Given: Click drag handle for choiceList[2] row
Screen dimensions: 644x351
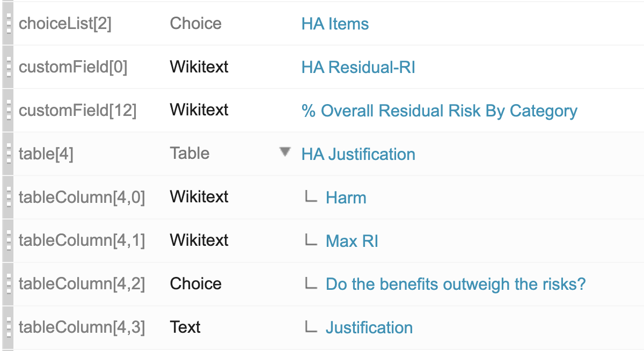Looking at the screenshot, I should [8, 24].
